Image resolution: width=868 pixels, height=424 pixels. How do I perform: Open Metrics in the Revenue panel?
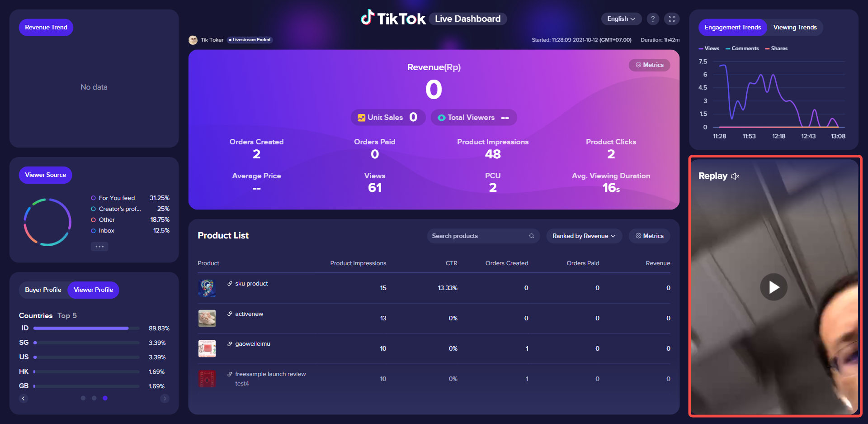tap(649, 65)
